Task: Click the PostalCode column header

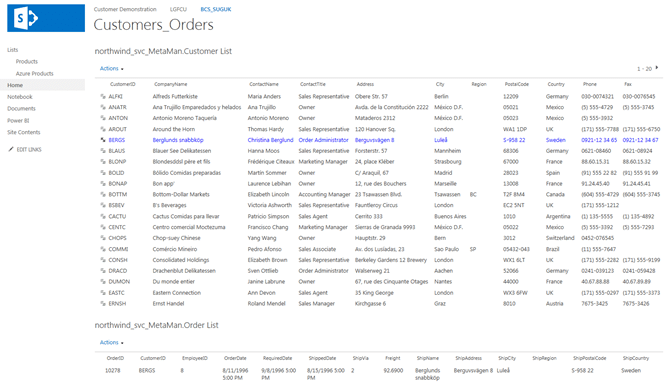Action: coord(517,84)
